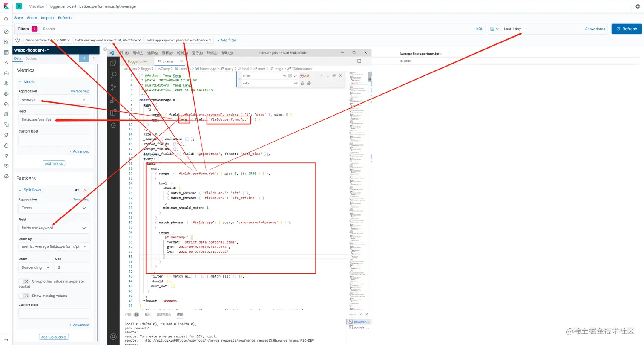Open the Metric Field fields.perform.fpt dropdown
The image size is (644, 345).
click(x=54, y=119)
